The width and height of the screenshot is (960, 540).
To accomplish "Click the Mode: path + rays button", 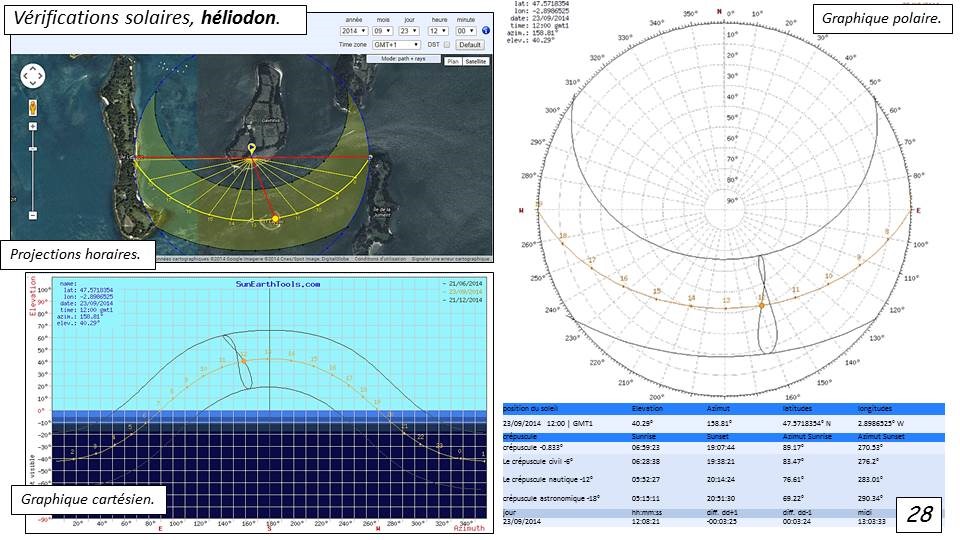I will point(402,59).
